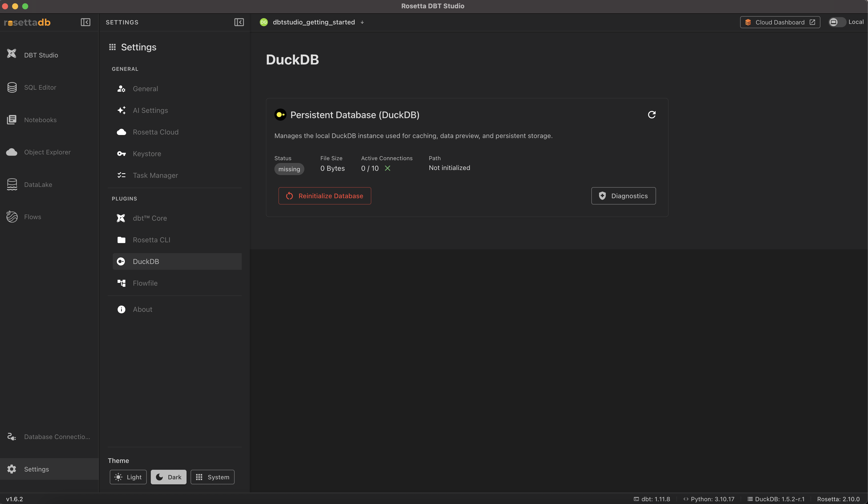This screenshot has width=868, height=504.
Task: Click the DuckDB page heading
Action: (292, 60)
